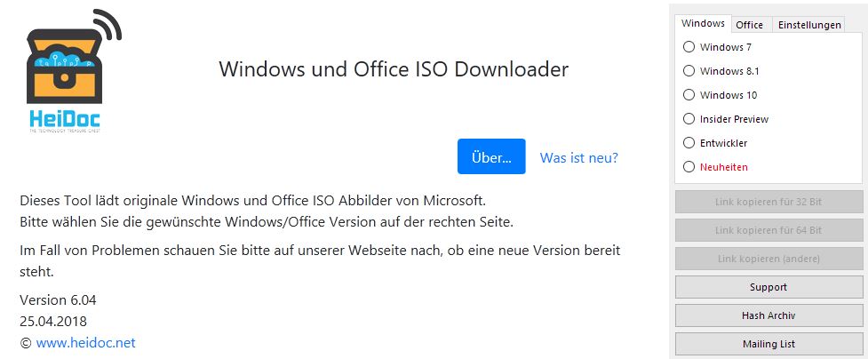Open the Support button

[768, 287]
